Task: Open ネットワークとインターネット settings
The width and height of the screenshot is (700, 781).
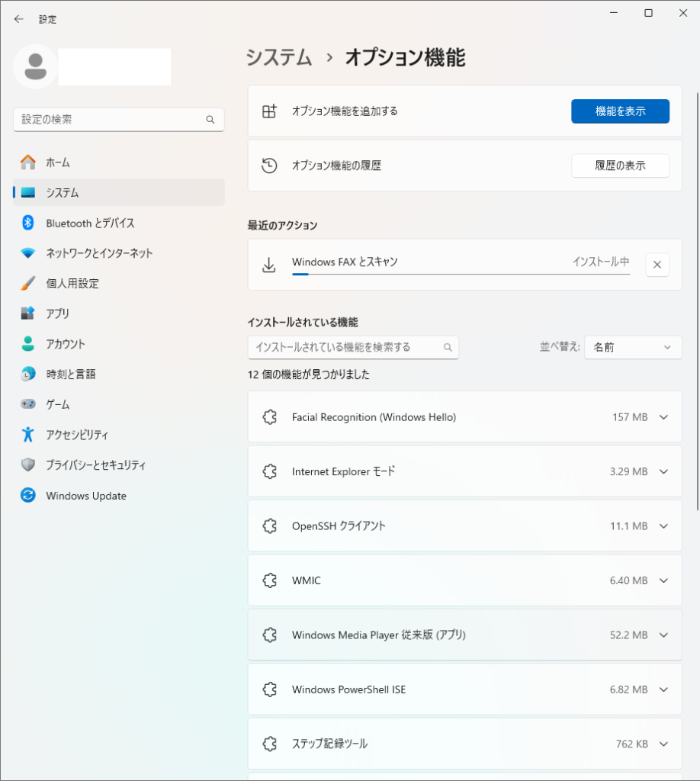Action: click(118, 253)
